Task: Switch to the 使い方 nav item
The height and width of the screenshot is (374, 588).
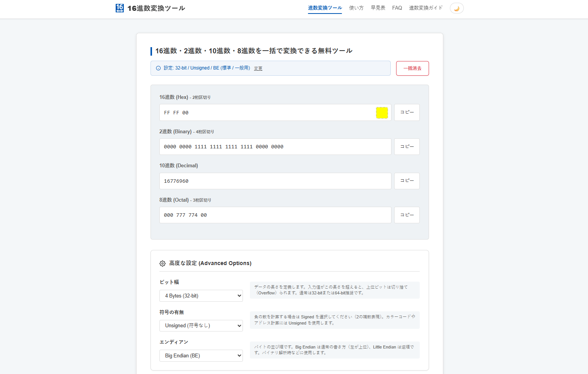Action: pyautogui.click(x=356, y=7)
